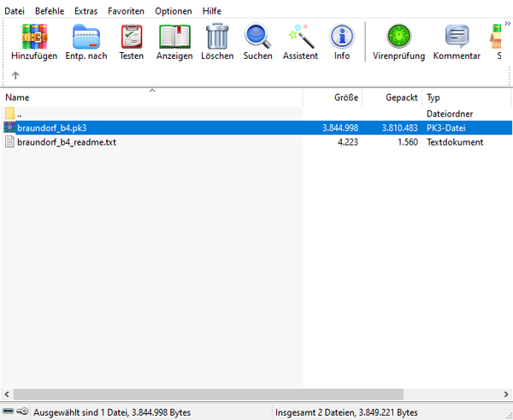Image resolution: width=513 pixels, height=420 pixels.
Task: Open the Befehle menu
Action: (x=50, y=11)
